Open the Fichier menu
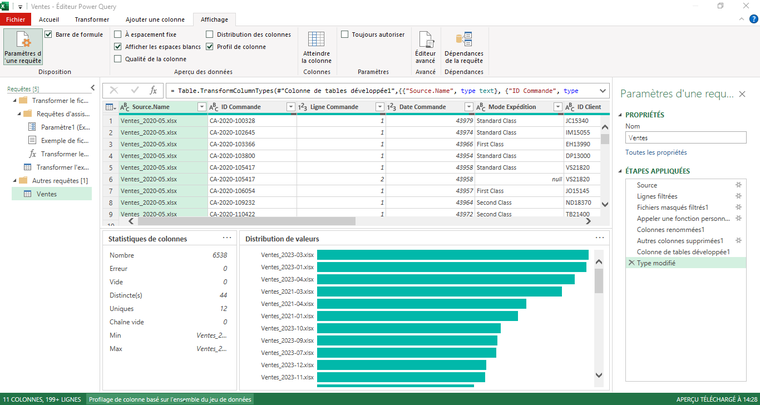Screen dimensions: 760x405 (x=16, y=19)
